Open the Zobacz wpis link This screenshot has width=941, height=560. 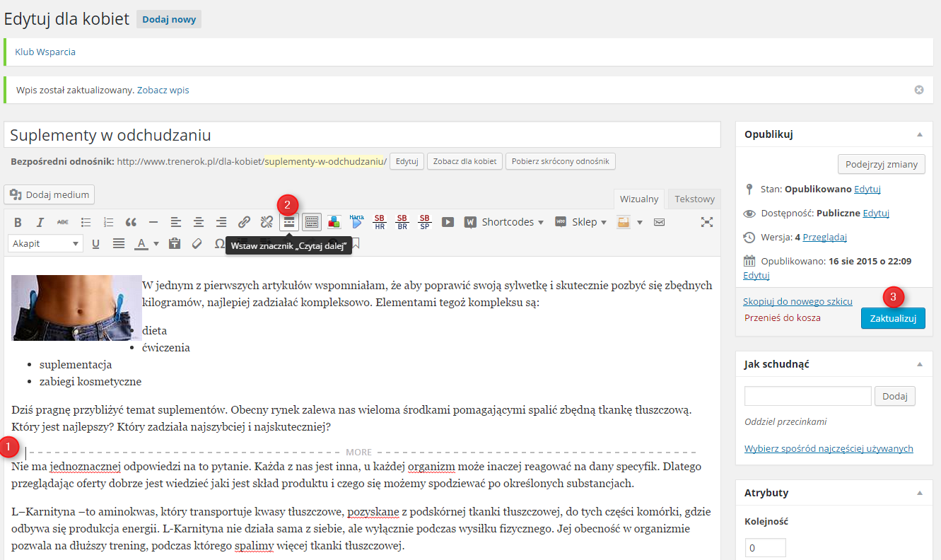[163, 90]
